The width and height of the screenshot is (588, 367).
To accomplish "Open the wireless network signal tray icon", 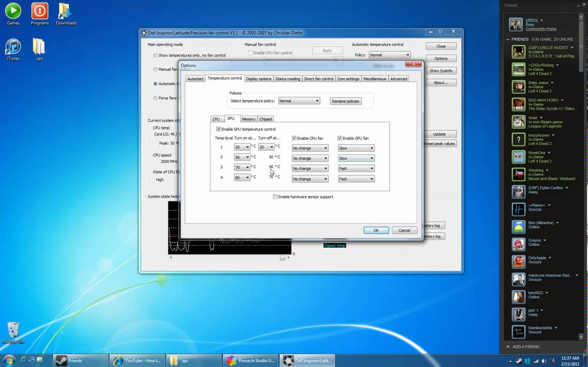I will click(x=536, y=361).
